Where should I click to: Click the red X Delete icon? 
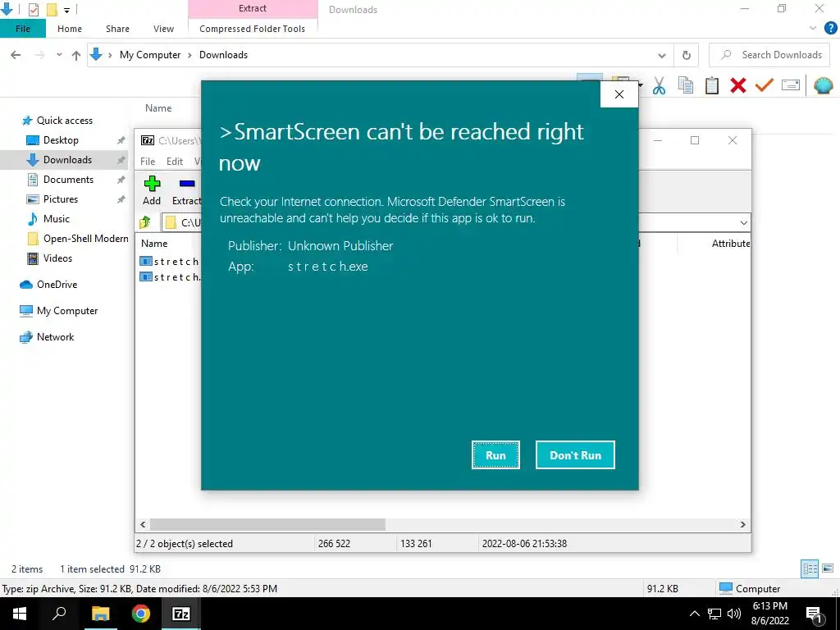(738, 85)
